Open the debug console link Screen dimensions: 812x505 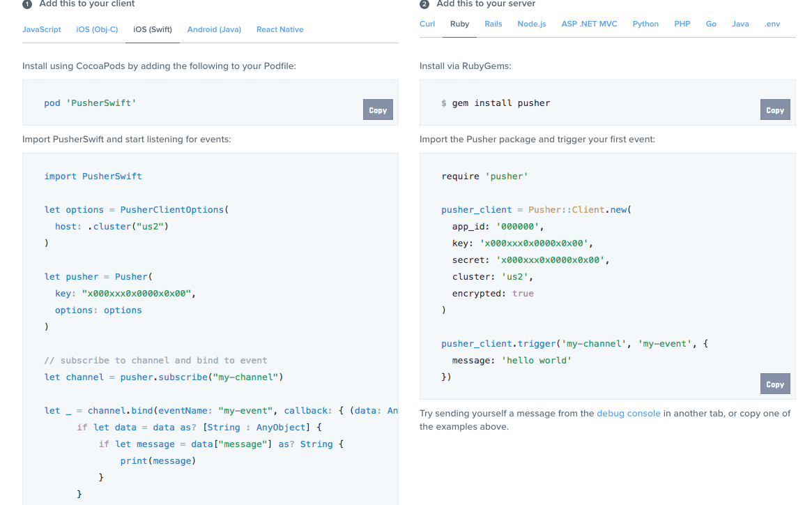(628, 413)
